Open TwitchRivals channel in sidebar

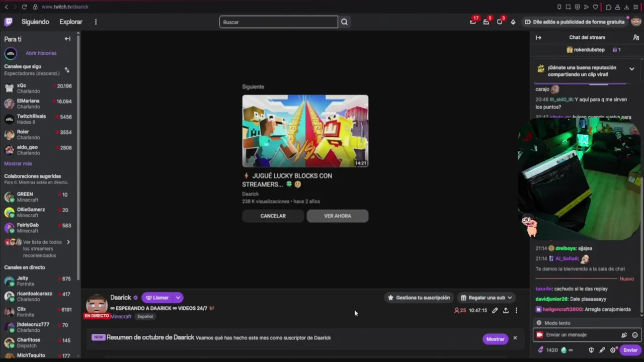(38, 119)
